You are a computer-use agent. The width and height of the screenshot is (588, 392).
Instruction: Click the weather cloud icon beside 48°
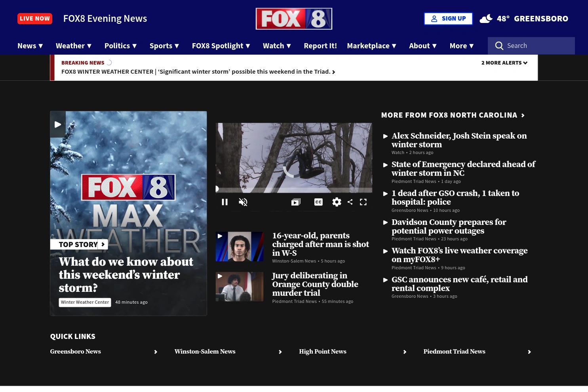486,19
